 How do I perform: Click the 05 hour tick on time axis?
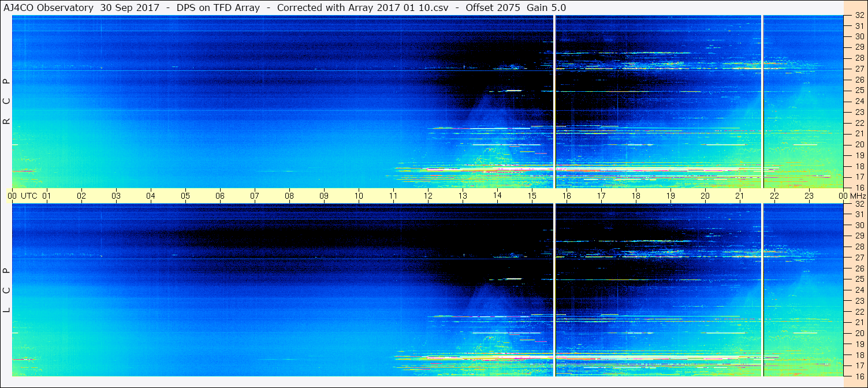(185, 196)
